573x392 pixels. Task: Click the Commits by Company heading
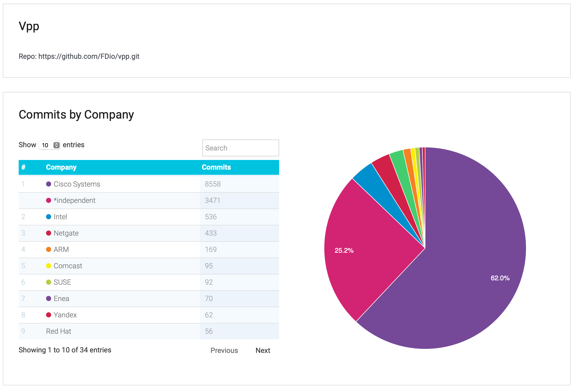tap(76, 115)
